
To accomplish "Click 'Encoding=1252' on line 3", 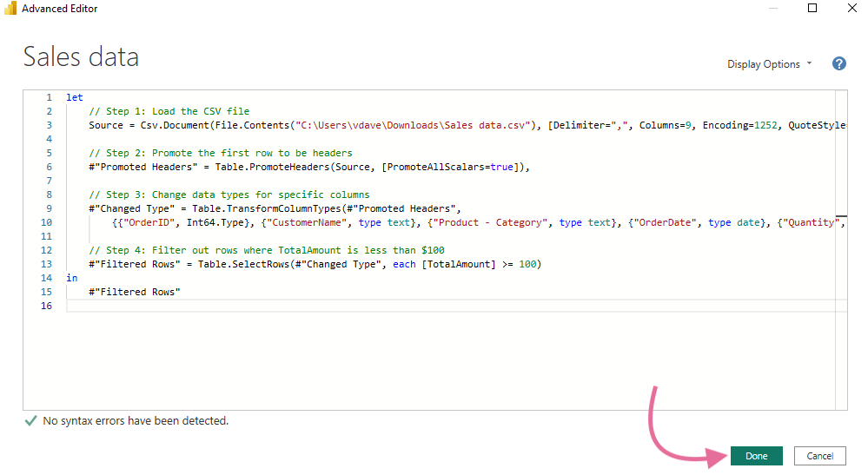I will coord(739,125).
